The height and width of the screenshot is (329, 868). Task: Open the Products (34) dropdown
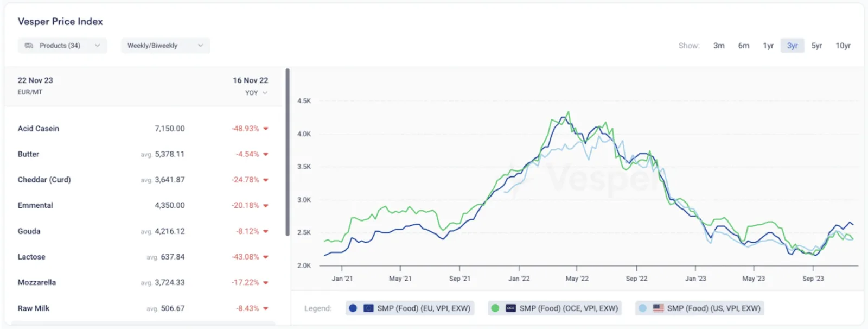(62, 46)
